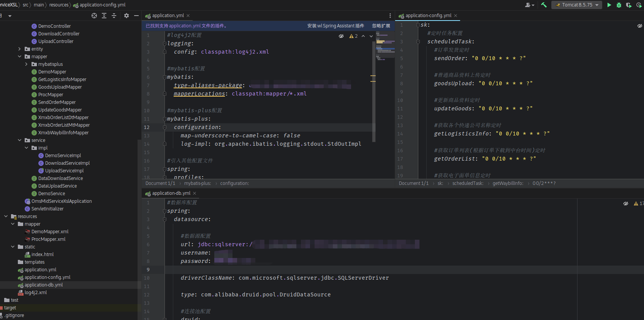Toggle reader mode eye in application.yml editor
644x320 pixels.
341,36
